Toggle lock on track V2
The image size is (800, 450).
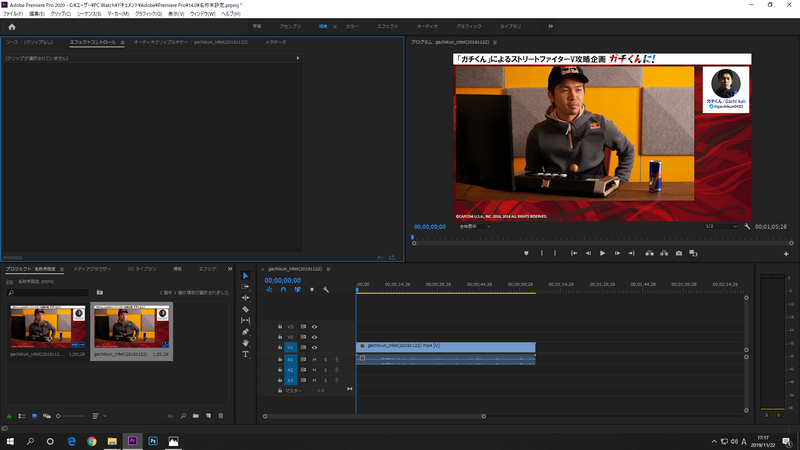click(x=279, y=337)
